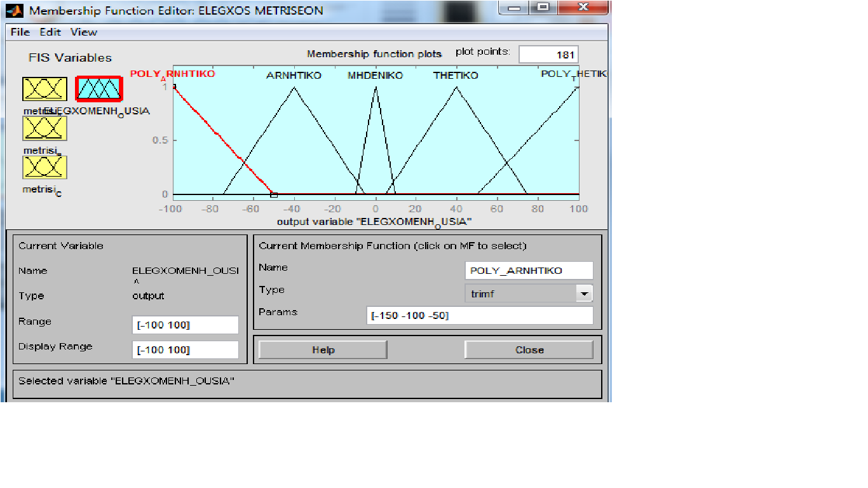Viewport: 868px width, 488px height.
Task: Select the metrisi_c input variable icon
Action: pos(44,167)
